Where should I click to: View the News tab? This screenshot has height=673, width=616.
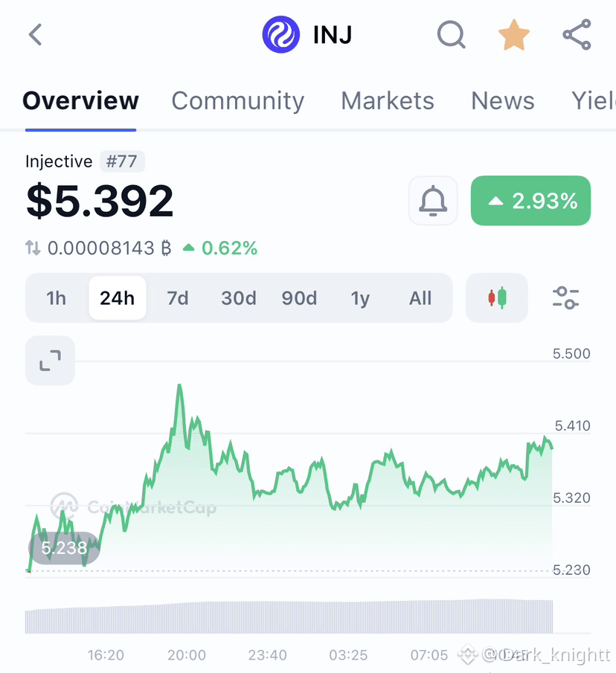click(503, 100)
